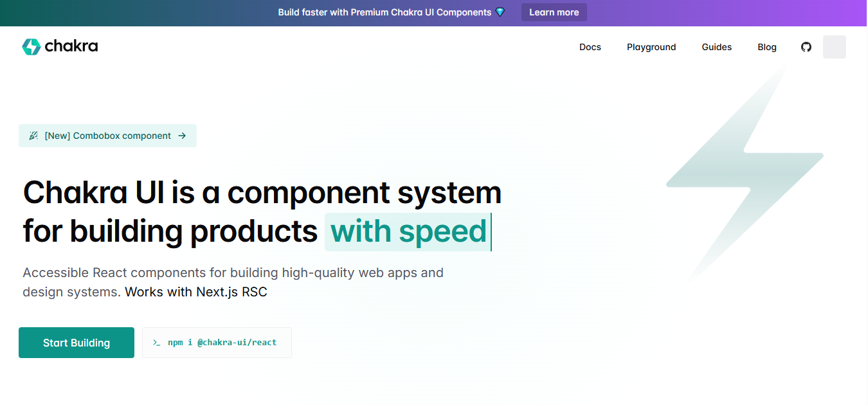
Task: Click the 'Works with Next.js RSC' text
Action: click(196, 292)
